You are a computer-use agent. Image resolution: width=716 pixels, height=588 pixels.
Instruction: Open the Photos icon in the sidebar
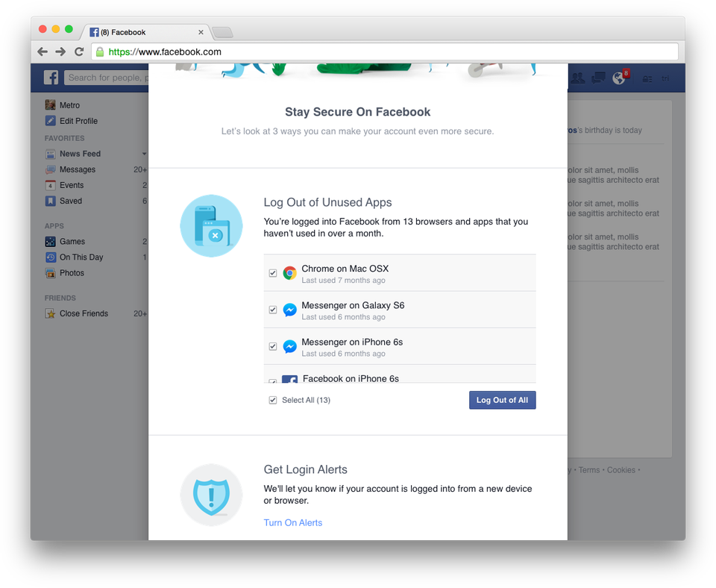50,273
